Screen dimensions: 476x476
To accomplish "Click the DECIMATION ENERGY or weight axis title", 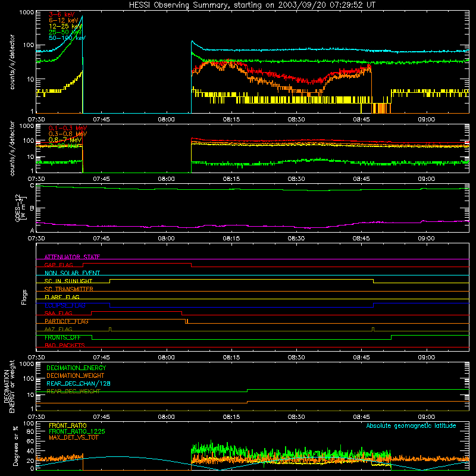I will pos(9,386).
